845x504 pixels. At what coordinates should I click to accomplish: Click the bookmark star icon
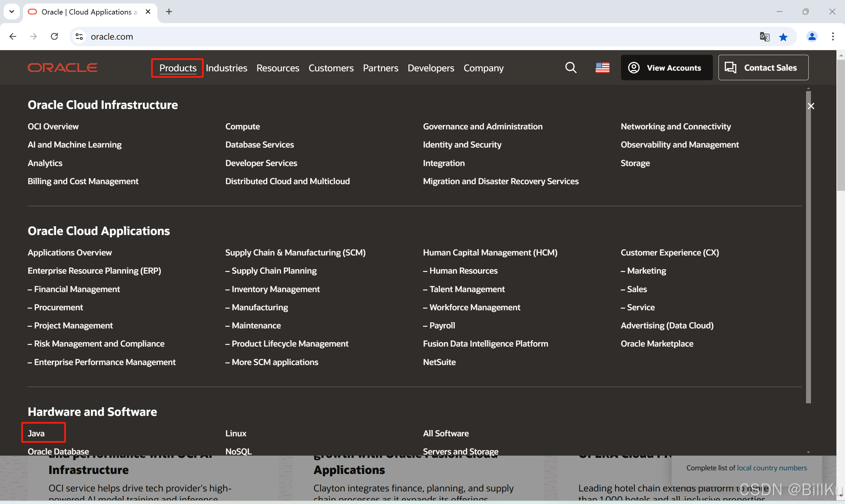[x=783, y=37]
